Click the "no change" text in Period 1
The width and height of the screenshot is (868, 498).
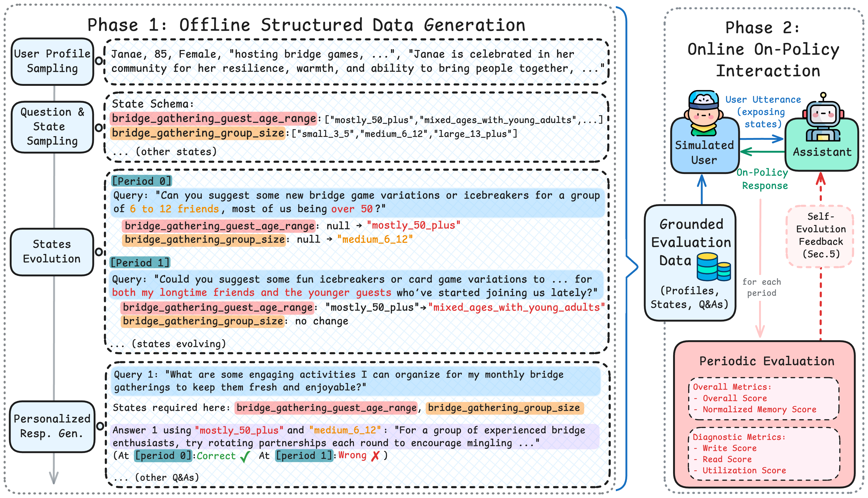(x=321, y=321)
